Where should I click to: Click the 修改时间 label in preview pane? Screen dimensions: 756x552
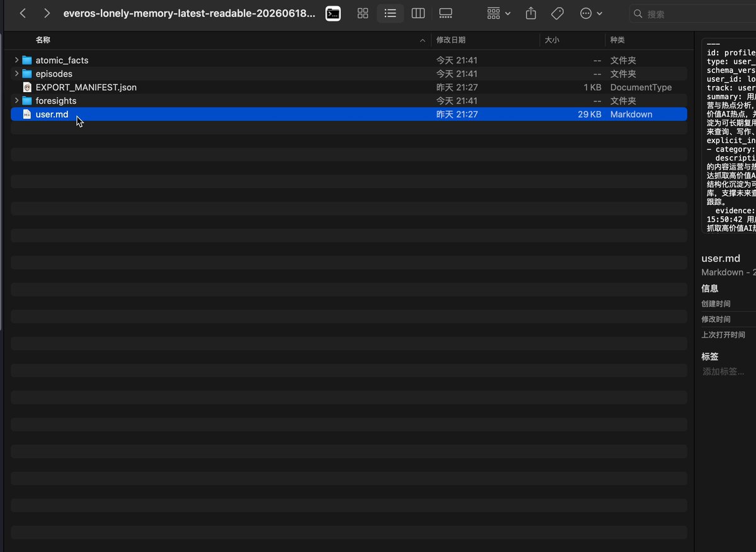[716, 319]
